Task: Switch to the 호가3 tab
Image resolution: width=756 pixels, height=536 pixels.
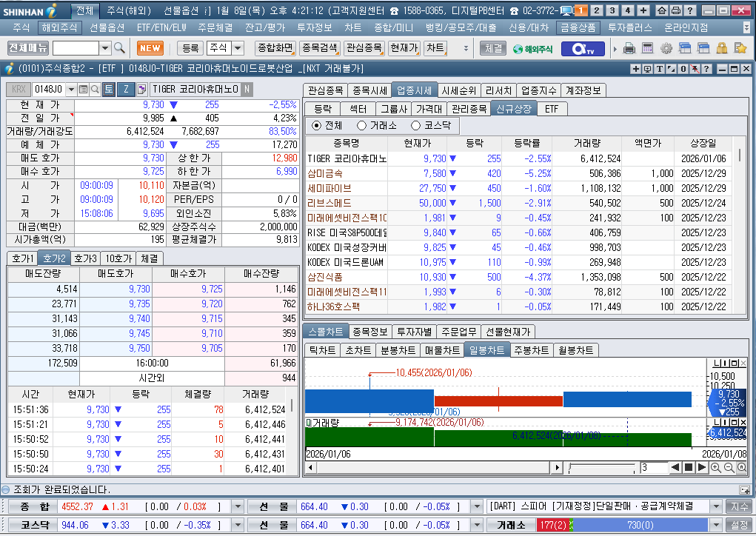Action: tap(85, 258)
